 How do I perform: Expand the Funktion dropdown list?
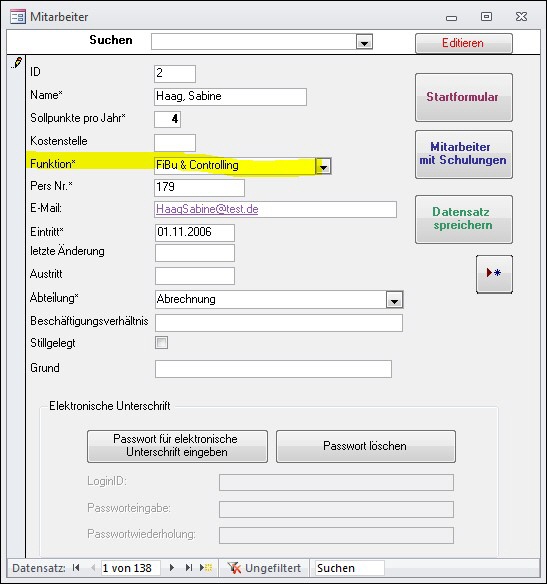tap(323, 166)
